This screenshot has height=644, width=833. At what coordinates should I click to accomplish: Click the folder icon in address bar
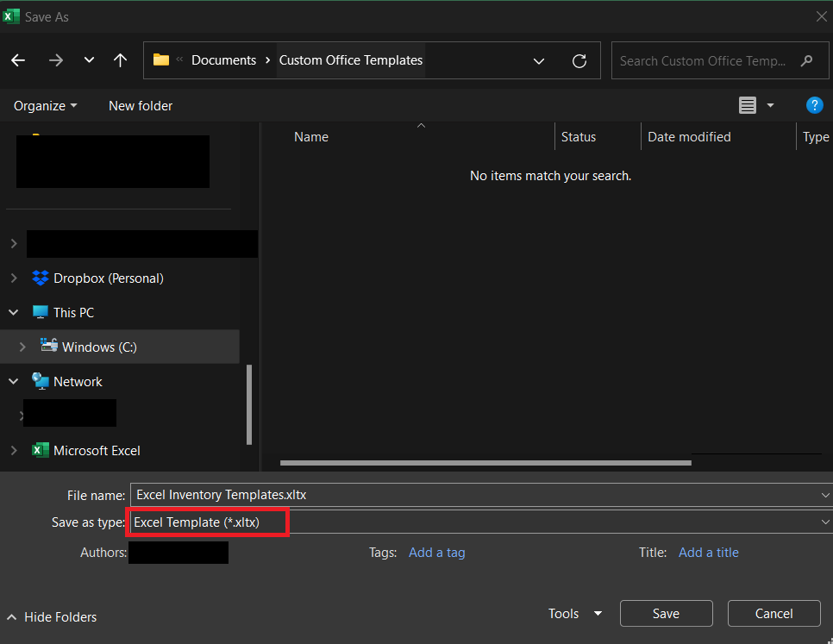pos(161,59)
